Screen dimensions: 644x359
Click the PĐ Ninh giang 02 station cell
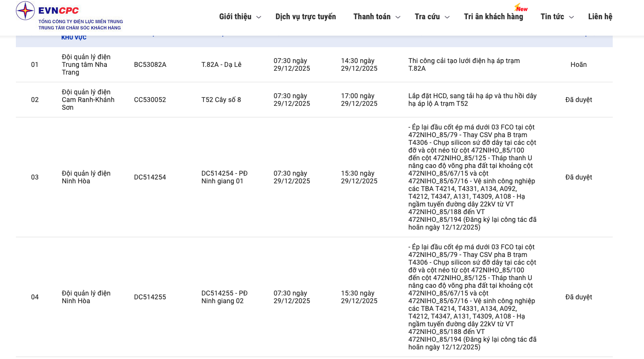224,297
